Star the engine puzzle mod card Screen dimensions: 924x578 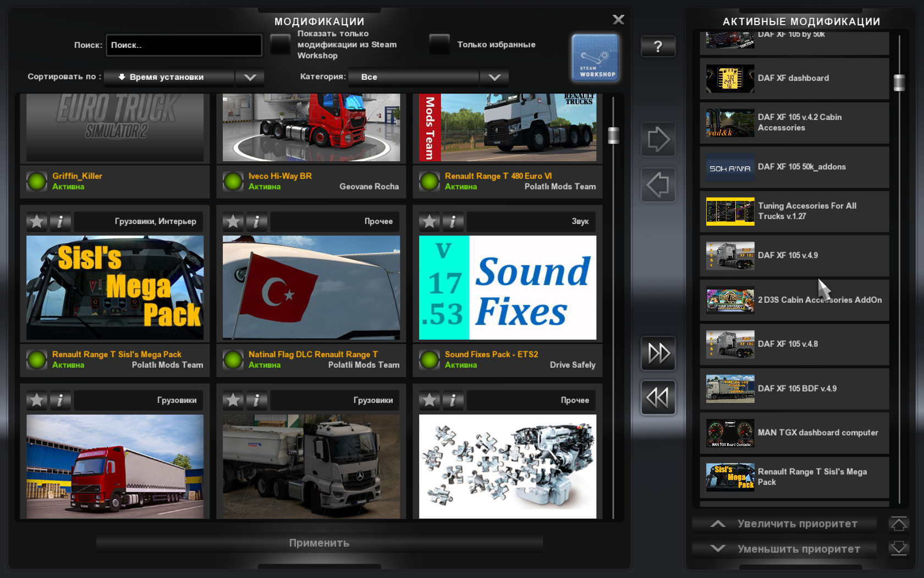point(430,400)
